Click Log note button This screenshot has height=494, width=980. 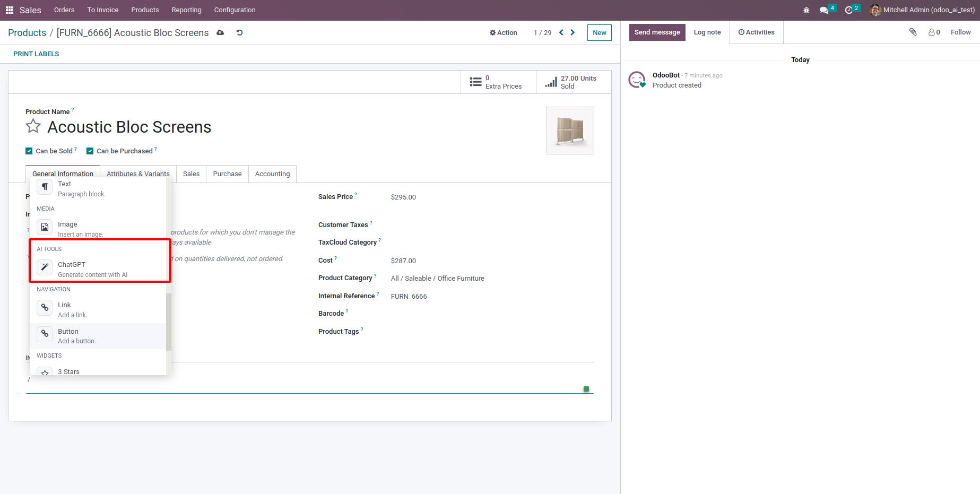(x=707, y=32)
